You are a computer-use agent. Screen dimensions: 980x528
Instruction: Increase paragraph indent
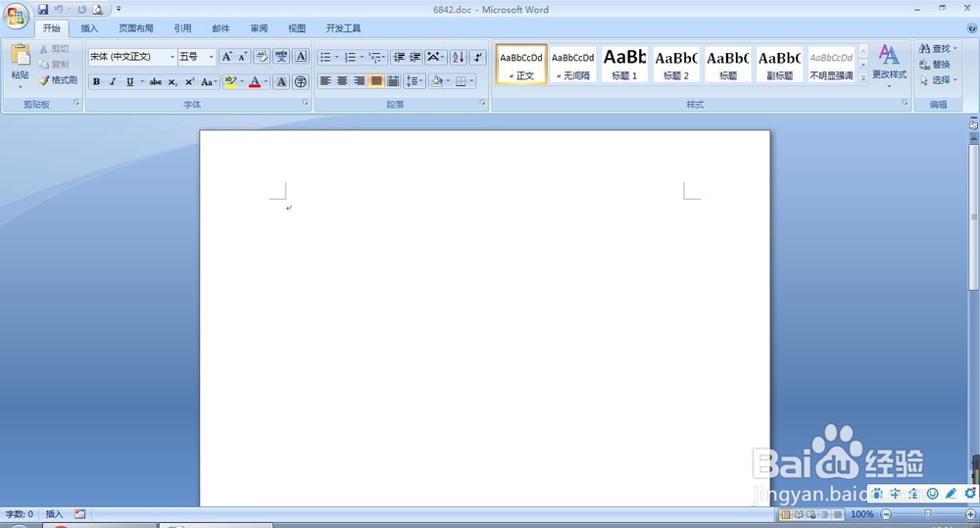click(415, 57)
